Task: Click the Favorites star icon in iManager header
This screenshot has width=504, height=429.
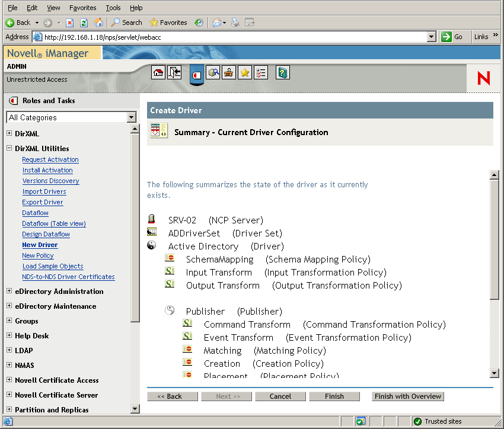Action: 244,72
